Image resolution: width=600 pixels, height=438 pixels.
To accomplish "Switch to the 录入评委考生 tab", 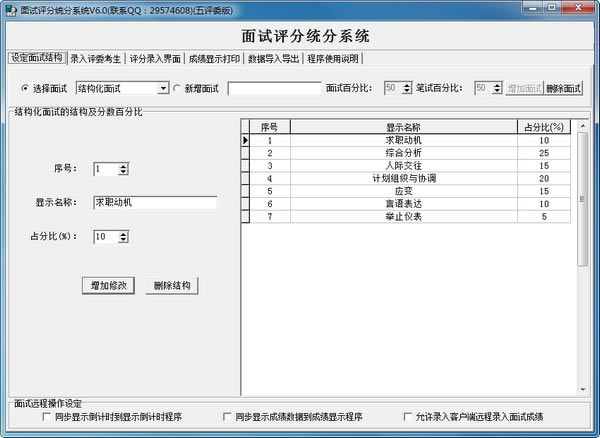I will (x=96, y=58).
